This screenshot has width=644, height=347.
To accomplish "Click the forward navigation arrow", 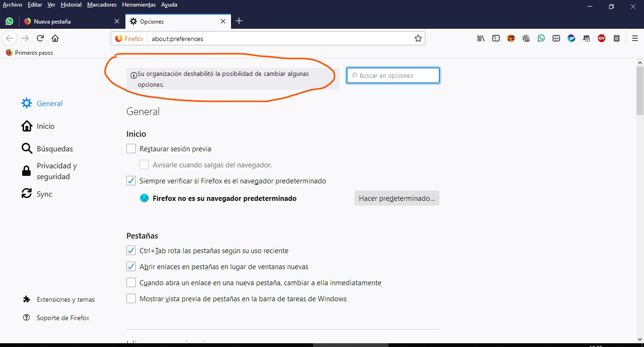I will [25, 38].
